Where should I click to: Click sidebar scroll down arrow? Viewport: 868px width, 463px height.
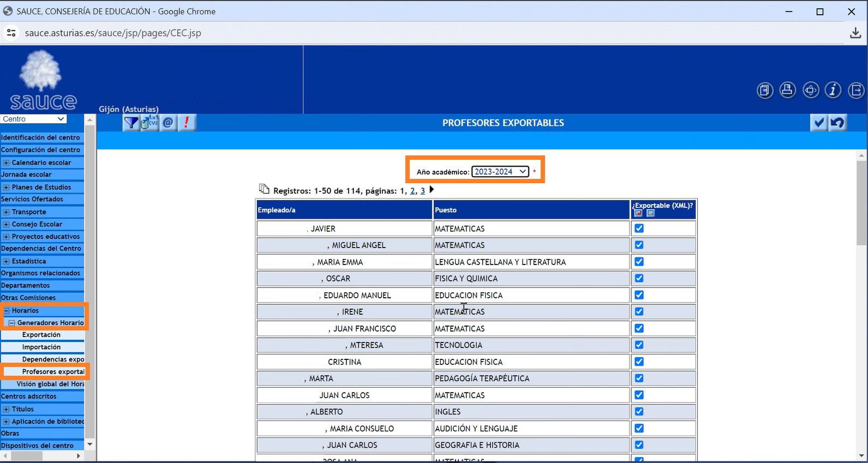click(x=90, y=445)
